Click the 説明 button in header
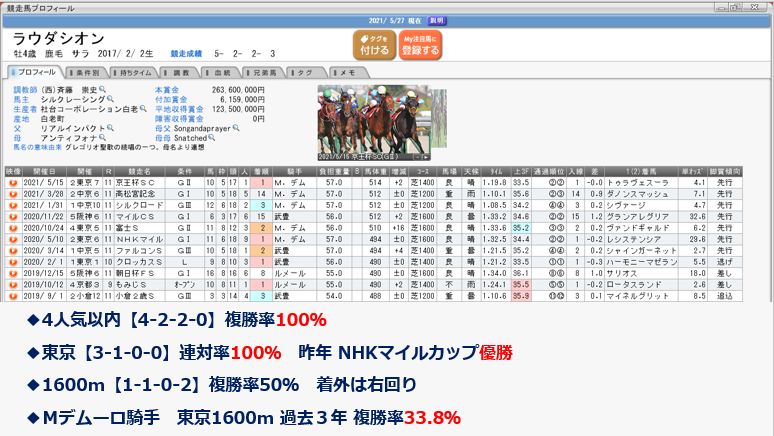Screen dimensions: 774x436 click(x=437, y=19)
